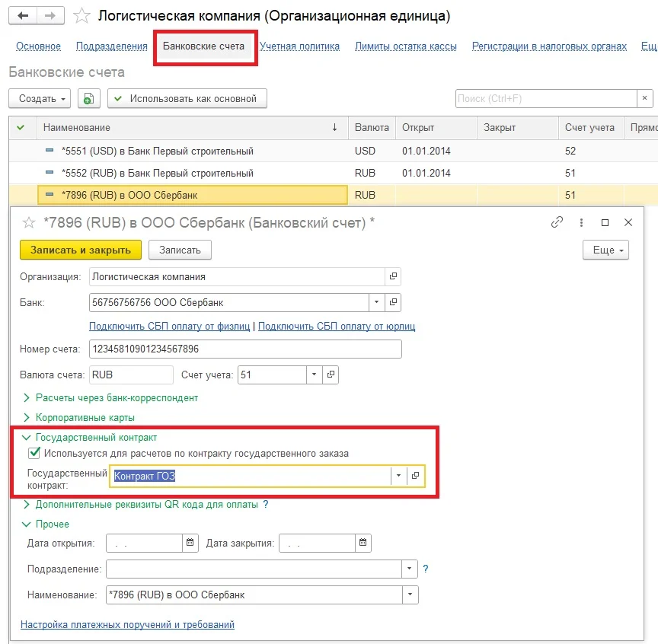The width and height of the screenshot is (658, 644).
Task: Click the Записать и закрыть button
Action: point(81,250)
